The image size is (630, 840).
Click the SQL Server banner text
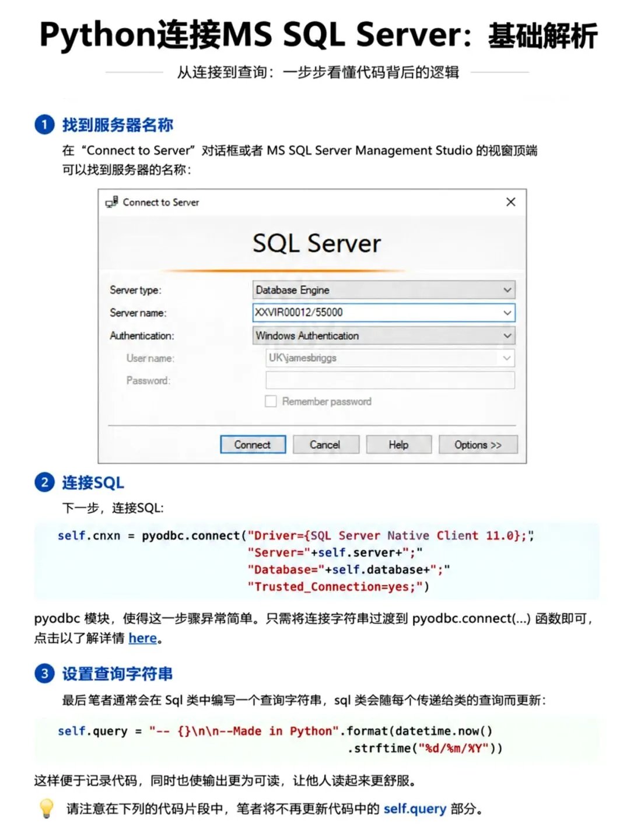click(317, 243)
